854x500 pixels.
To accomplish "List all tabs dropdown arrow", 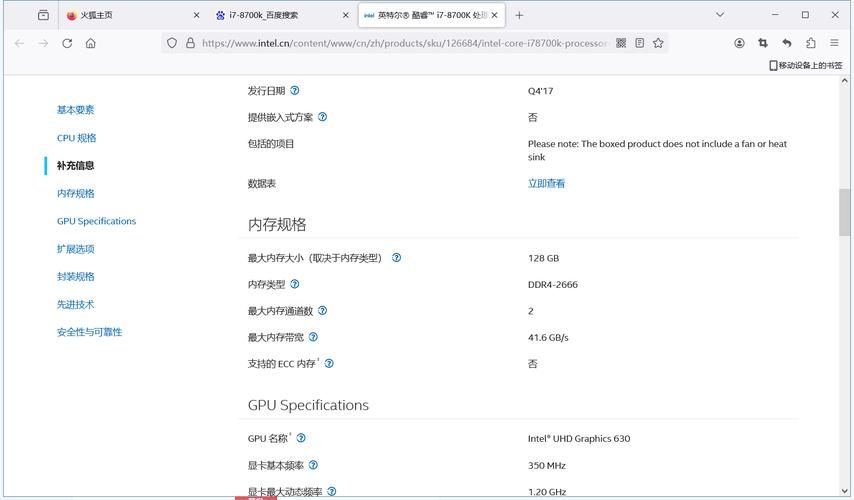I will click(x=720, y=15).
